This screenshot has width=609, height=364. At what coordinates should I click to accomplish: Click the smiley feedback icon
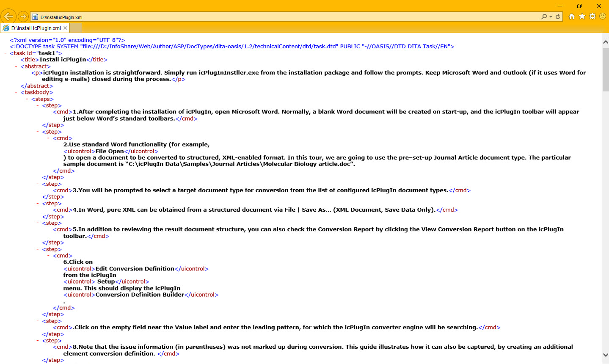point(603,17)
